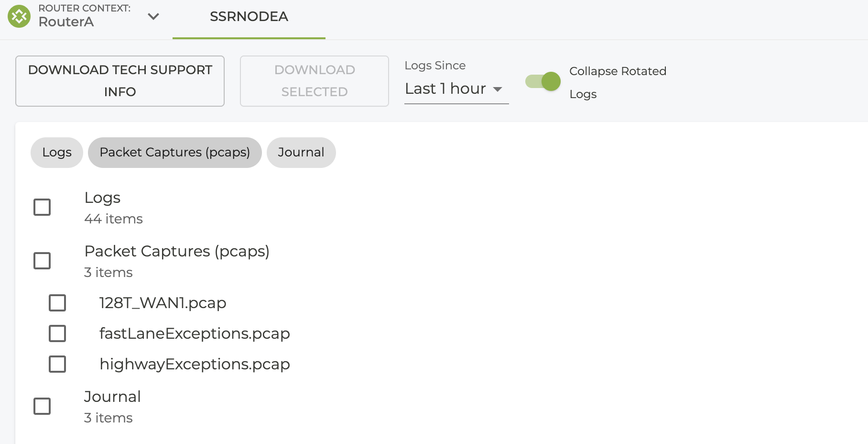The width and height of the screenshot is (868, 444).
Task: Collapse the Packet Captures 3 items group
Action: point(177,261)
